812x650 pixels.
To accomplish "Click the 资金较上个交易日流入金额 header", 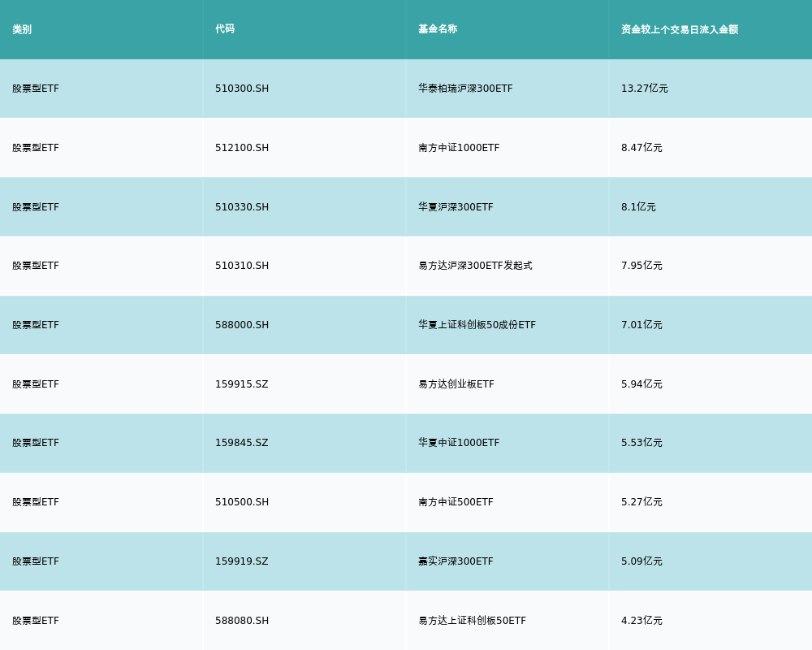I will point(680,29).
